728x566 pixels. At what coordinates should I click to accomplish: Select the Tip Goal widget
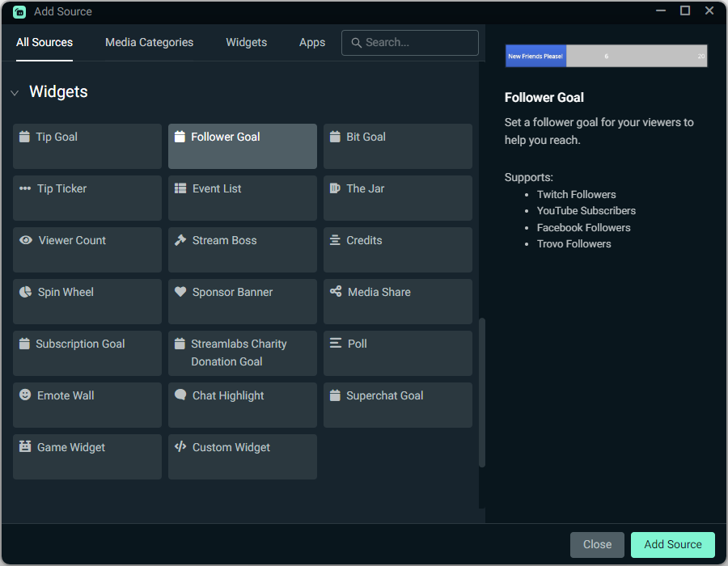coord(87,146)
